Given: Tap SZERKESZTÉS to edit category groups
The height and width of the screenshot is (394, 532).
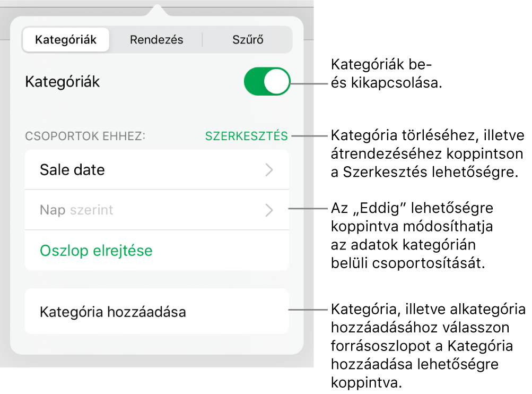Looking at the screenshot, I should [x=246, y=136].
